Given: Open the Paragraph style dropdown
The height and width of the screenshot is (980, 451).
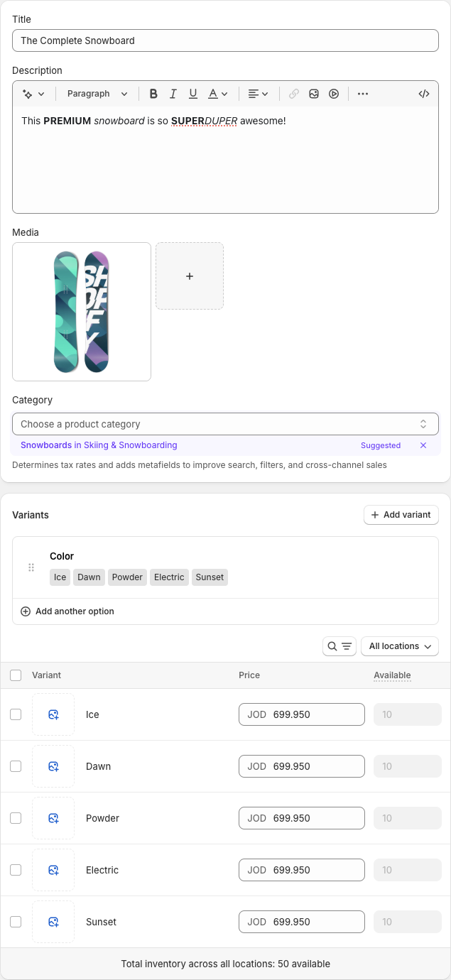Looking at the screenshot, I should point(97,94).
